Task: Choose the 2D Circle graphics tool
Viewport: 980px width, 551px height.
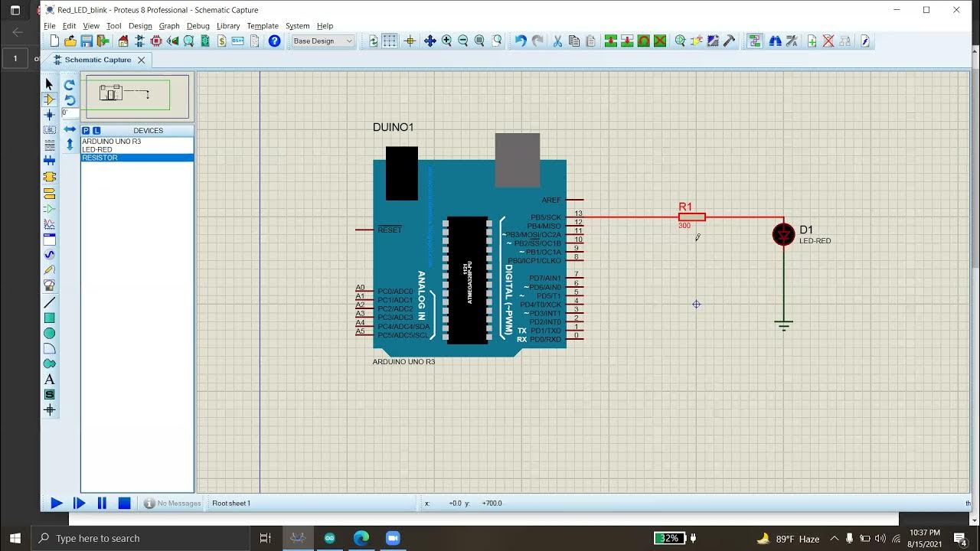Action: (x=50, y=334)
